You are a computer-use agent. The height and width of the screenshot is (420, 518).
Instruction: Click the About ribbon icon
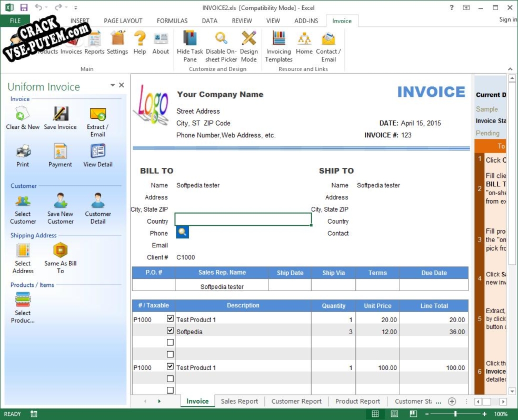point(161,43)
